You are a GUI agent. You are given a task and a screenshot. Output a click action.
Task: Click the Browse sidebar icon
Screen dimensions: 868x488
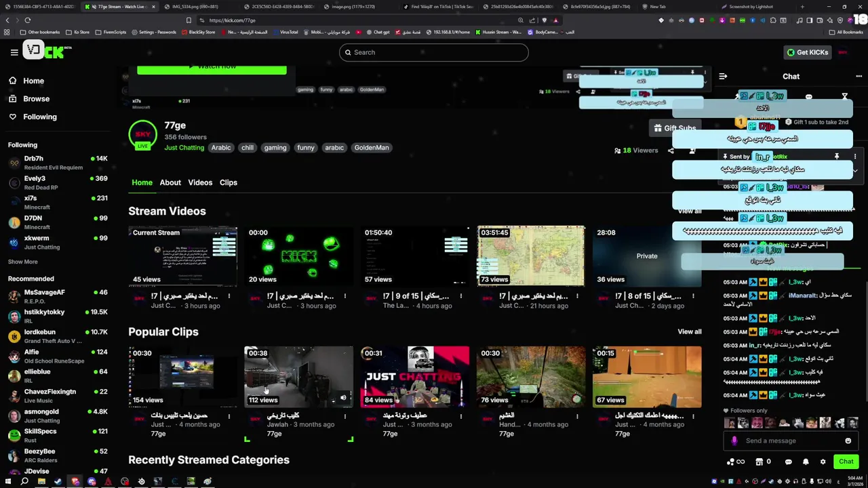point(13,99)
